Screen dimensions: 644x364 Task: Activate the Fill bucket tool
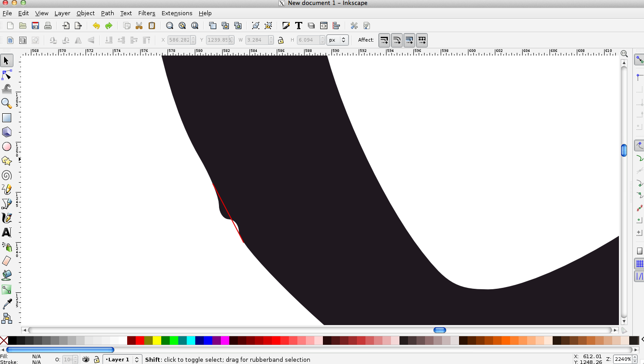tap(7, 275)
